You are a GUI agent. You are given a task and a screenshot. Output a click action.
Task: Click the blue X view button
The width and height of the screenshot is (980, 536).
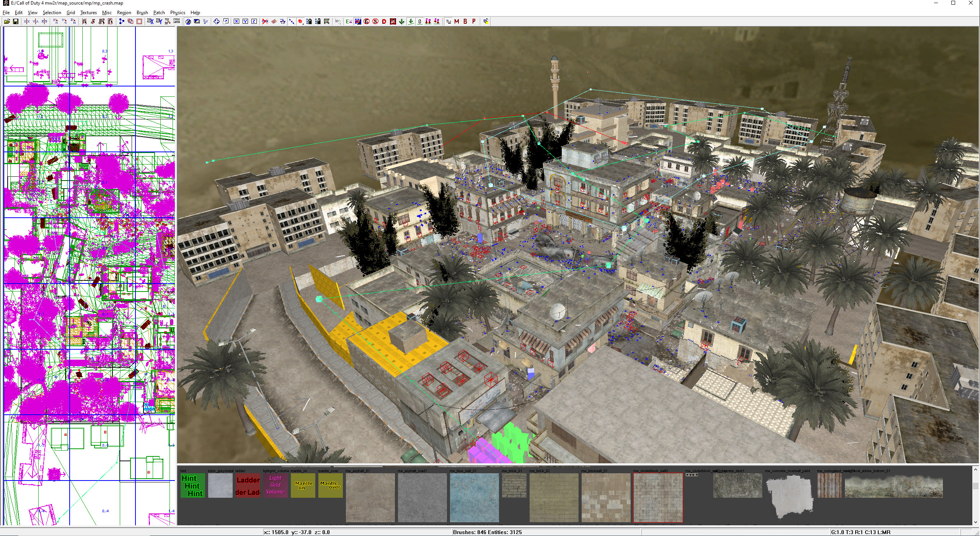coord(236,21)
